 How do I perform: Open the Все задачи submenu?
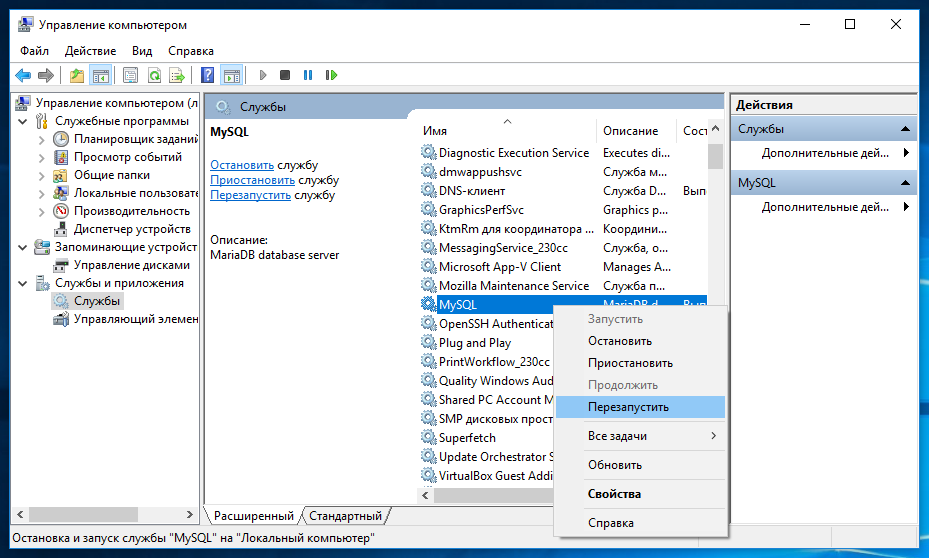[x=640, y=436]
